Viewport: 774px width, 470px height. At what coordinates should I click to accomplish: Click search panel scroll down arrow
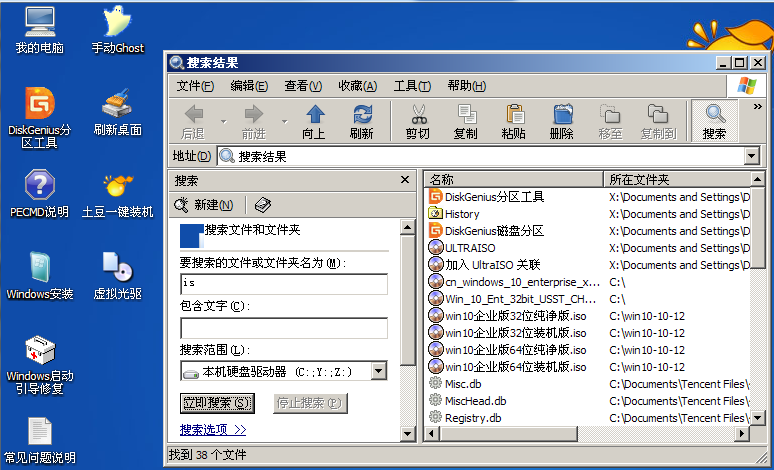(407, 433)
